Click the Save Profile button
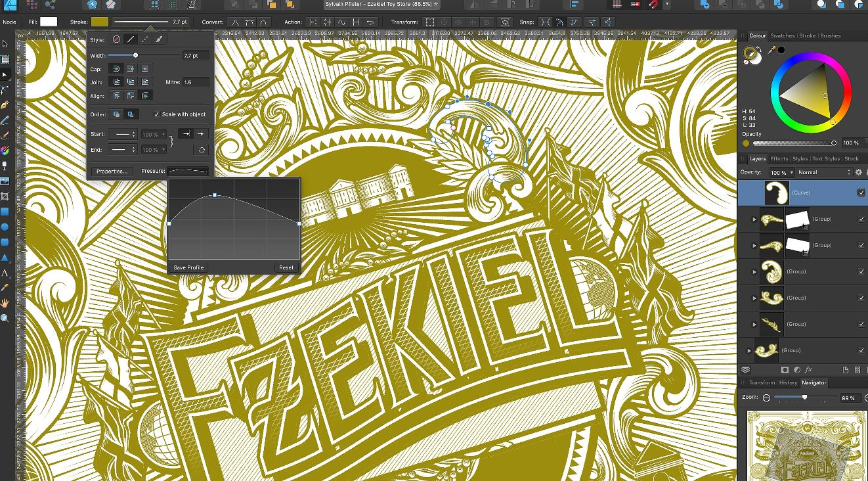Viewport: 868px width, 481px height. point(188,267)
